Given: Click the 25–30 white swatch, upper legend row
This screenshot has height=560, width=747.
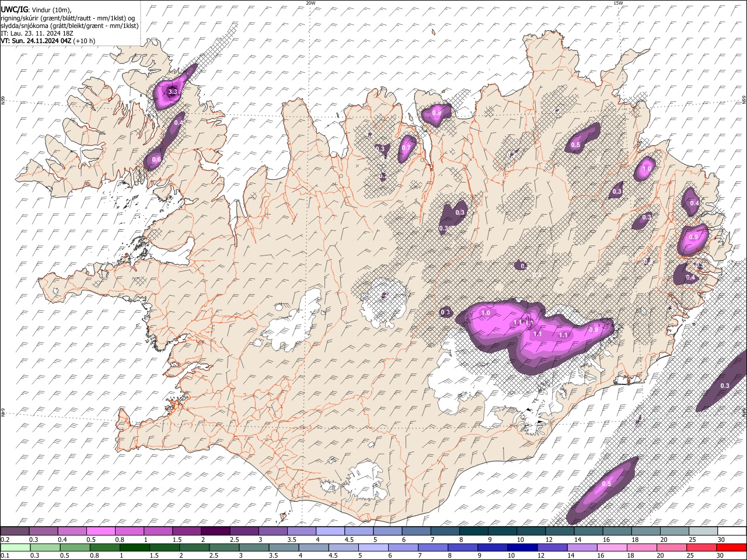Looking at the screenshot, I should tap(702, 531).
